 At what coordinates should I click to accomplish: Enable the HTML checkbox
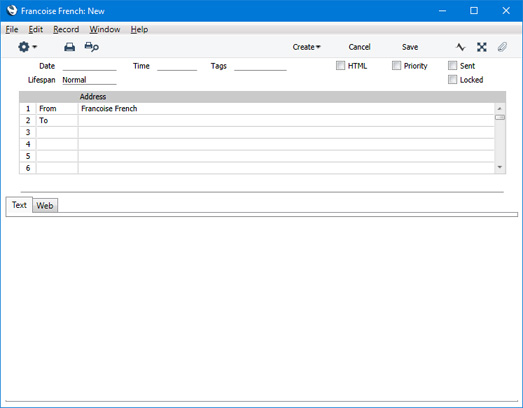click(x=340, y=65)
